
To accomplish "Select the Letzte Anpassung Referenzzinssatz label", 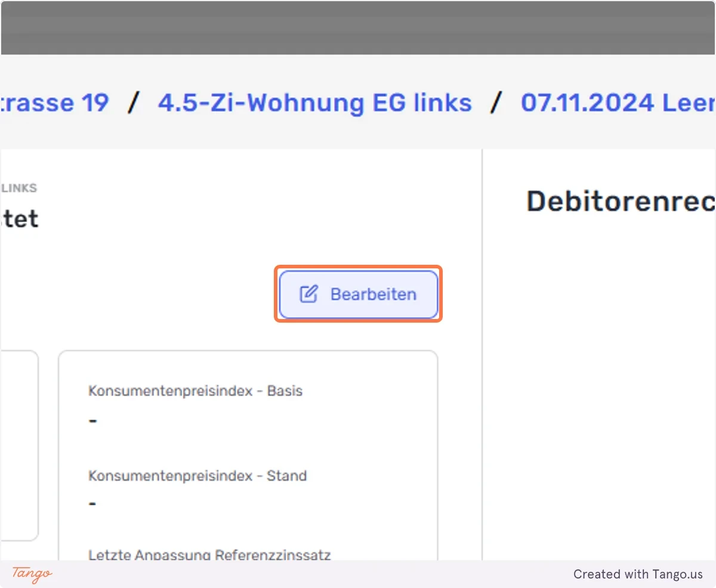I will [x=209, y=555].
